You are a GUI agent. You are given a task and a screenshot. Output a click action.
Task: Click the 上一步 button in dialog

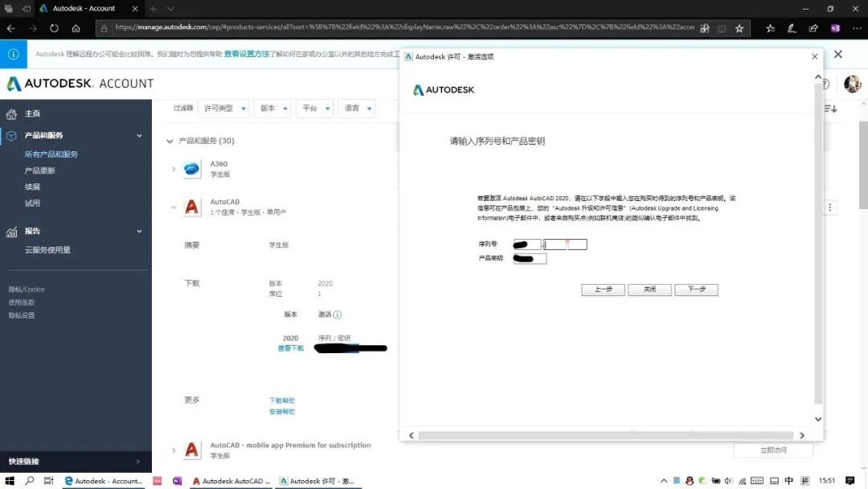click(603, 290)
